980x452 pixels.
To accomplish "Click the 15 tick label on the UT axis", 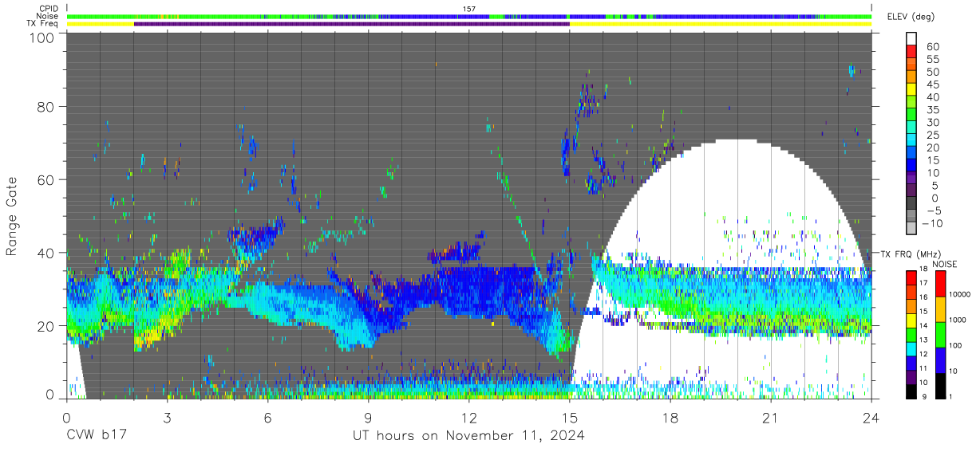I will click(570, 418).
